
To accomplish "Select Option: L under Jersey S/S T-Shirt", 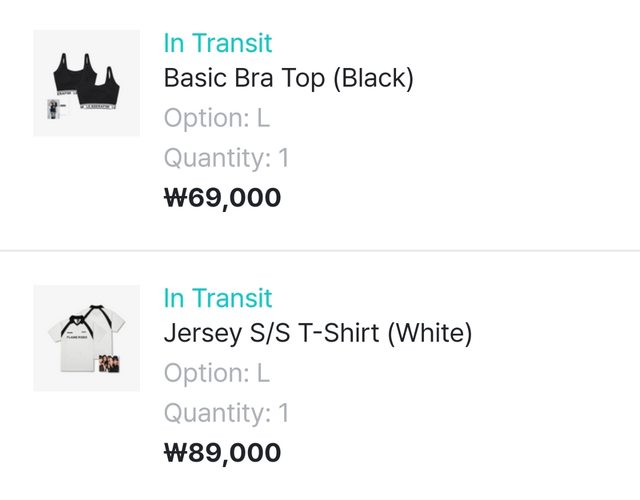I will click(217, 373).
